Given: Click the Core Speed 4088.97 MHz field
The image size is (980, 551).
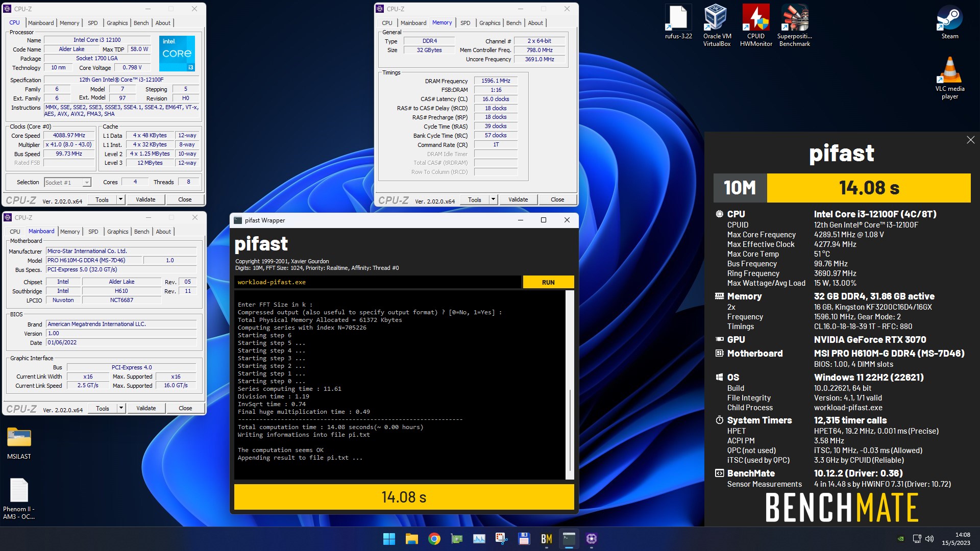Looking at the screenshot, I should (x=69, y=136).
